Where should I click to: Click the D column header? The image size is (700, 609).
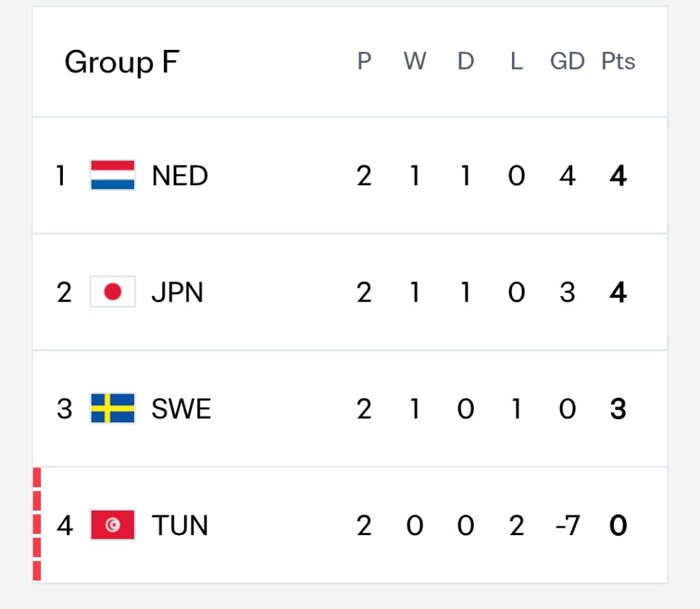click(x=466, y=61)
